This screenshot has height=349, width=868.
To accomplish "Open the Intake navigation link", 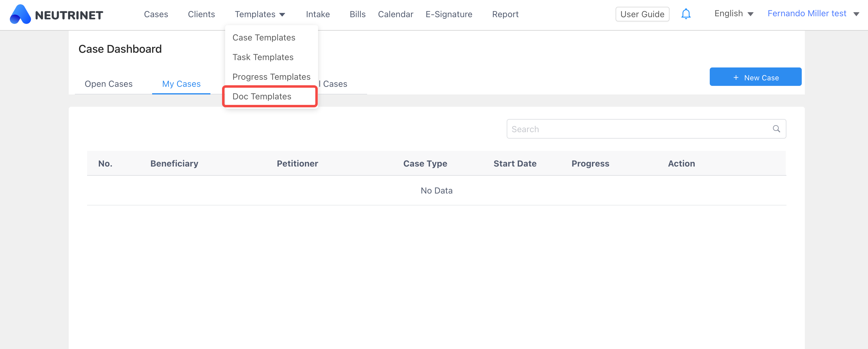I will click(x=317, y=14).
